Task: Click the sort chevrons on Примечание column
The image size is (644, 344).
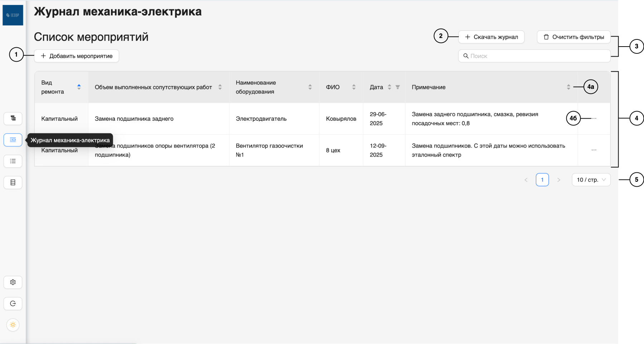Action: 568,87
